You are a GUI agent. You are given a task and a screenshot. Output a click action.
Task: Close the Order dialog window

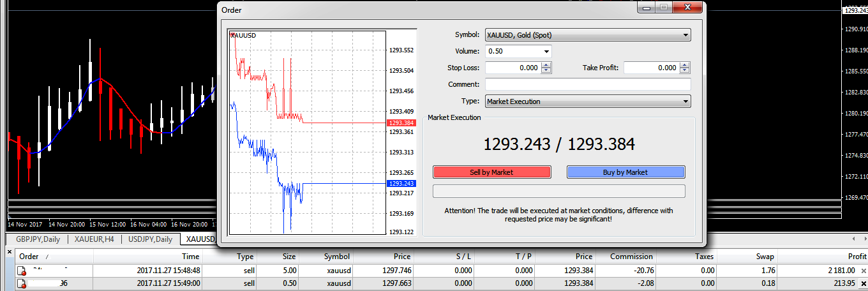pos(688,8)
